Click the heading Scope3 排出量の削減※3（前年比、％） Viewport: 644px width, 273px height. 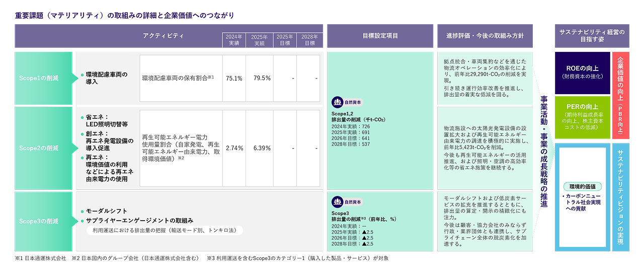point(365,217)
